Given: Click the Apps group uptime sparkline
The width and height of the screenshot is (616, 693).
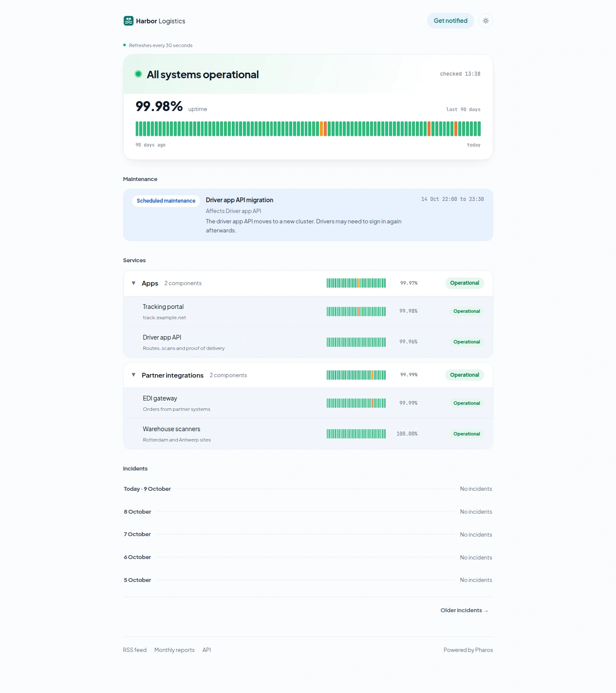Looking at the screenshot, I should 356,283.
